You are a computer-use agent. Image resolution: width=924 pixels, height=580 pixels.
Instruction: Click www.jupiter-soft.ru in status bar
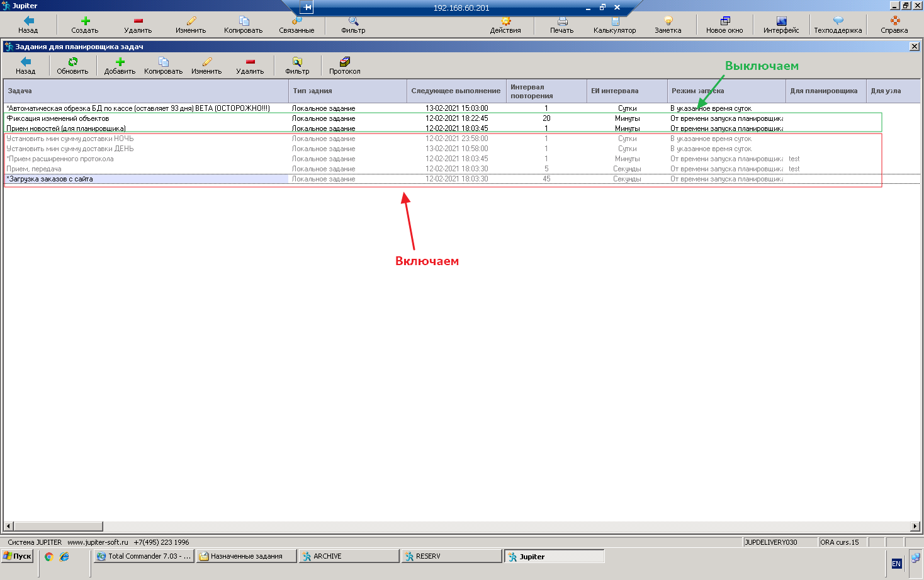[98, 542]
